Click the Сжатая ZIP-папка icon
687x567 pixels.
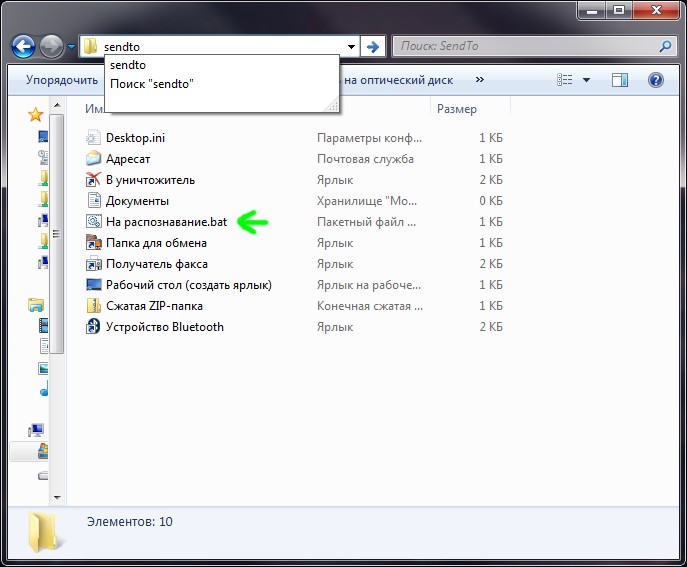pyautogui.click(x=94, y=306)
